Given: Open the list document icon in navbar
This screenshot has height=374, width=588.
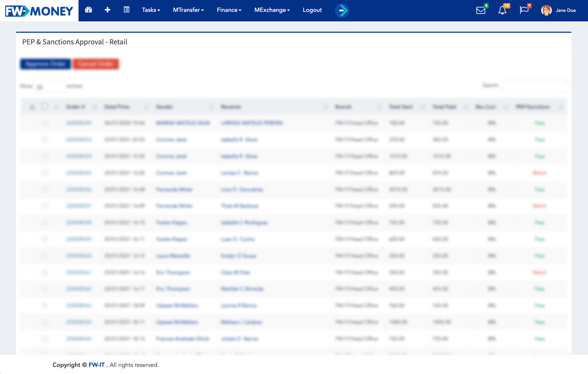Looking at the screenshot, I should [x=127, y=10].
